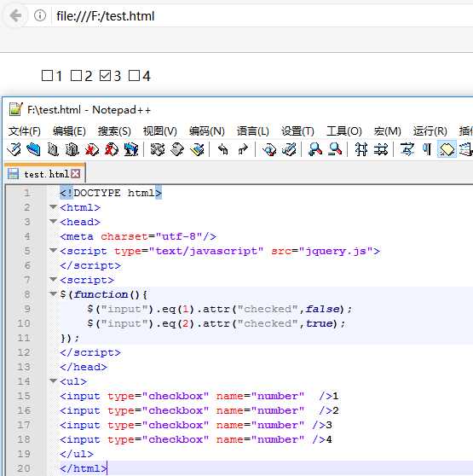Image resolution: width=473 pixels, height=476 pixels.
Task: Close the test.html tab with red X
Action: (76, 174)
